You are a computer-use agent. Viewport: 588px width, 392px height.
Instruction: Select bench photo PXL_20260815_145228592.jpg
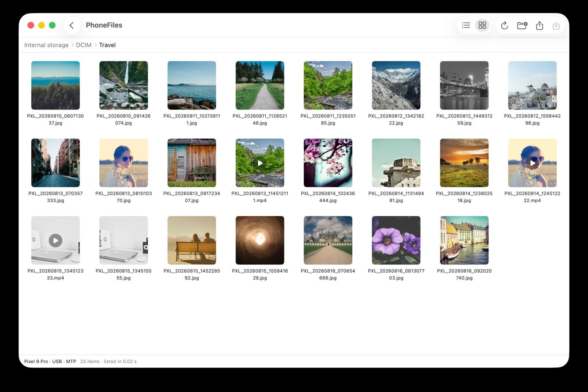[x=192, y=240]
